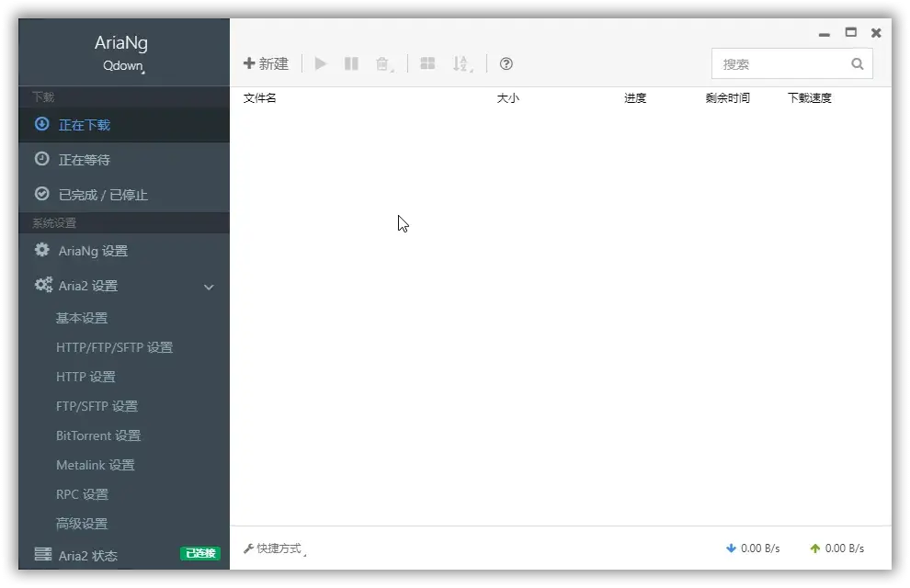The image size is (910, 588).
Task: Start selected tasks with the play icon
Action: 321,63
